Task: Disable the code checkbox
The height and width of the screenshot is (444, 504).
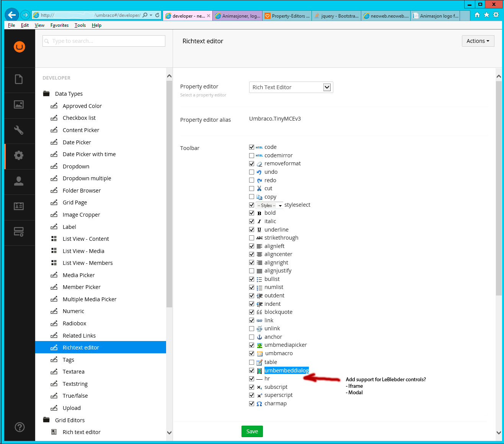Action: 251,147
